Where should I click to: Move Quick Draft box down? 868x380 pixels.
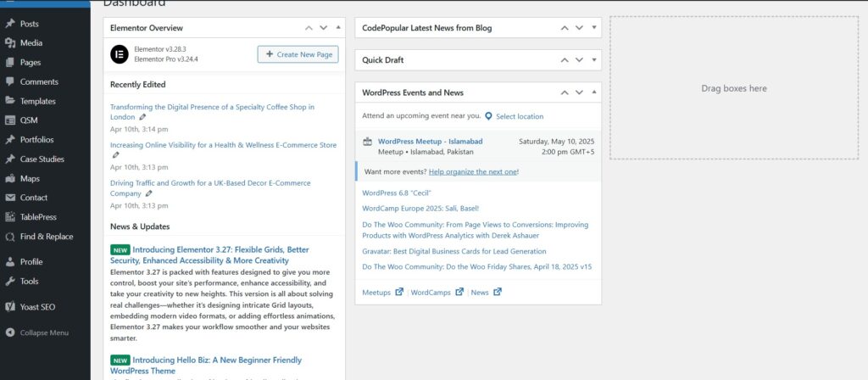[x=579, y=60]
